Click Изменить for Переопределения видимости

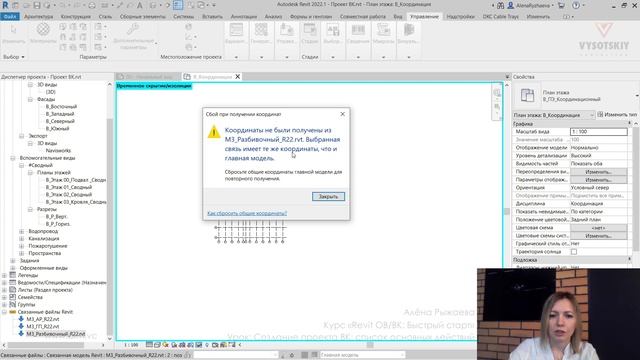(x=598, y=172)
